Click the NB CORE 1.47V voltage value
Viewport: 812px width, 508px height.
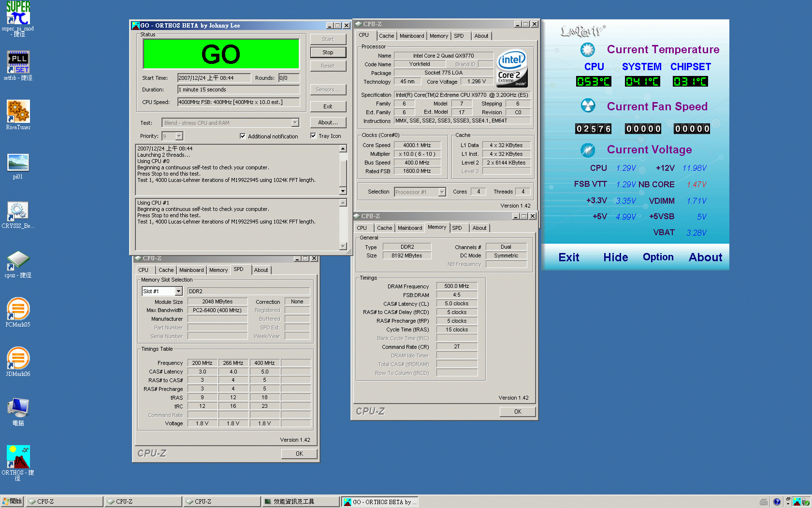click(x=696, y=184)
